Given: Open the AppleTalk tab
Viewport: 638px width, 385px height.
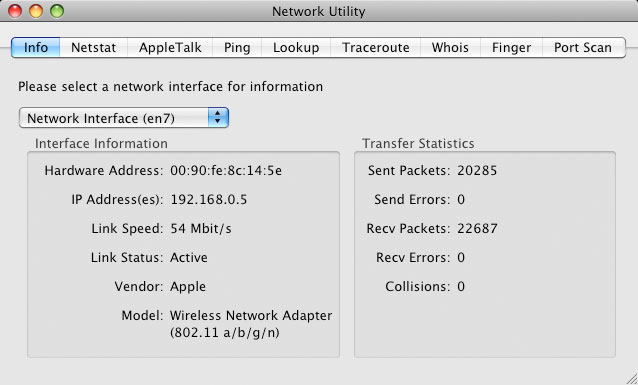Looking at the screenshot, I should [x=170, y=48].
